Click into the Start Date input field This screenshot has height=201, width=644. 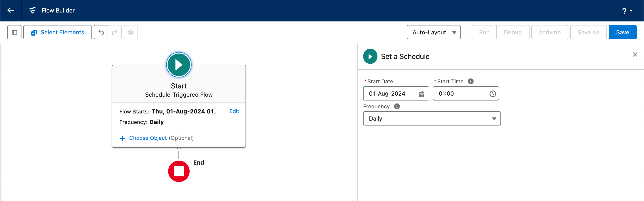(390, 94)
